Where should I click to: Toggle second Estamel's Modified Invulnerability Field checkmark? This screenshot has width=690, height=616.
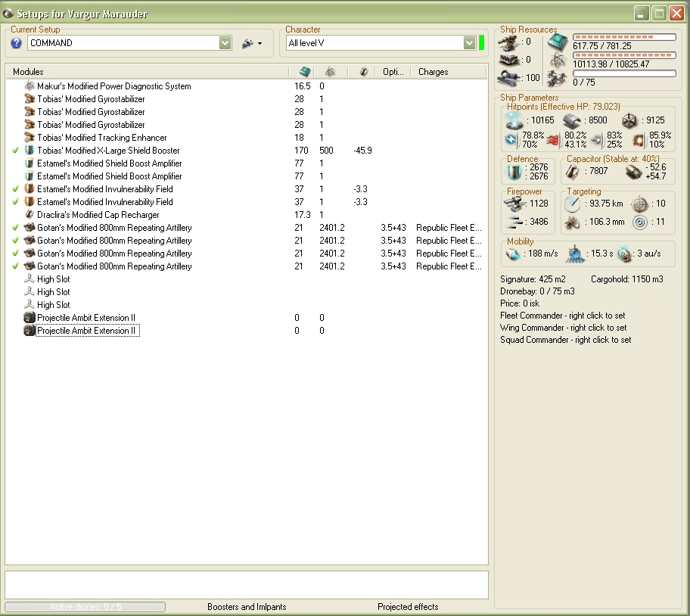[x=15, y=202]
